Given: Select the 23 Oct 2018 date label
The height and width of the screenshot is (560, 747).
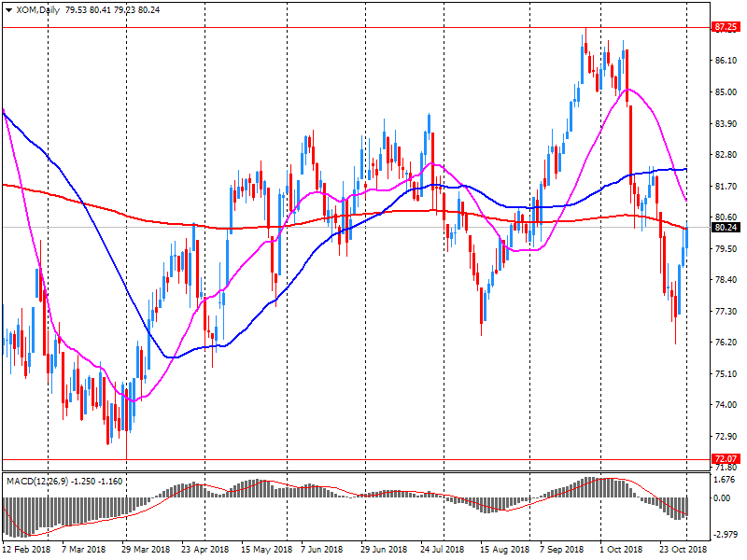Looking at the screenshot, I should pyautogui.click(x=684, y=550).
